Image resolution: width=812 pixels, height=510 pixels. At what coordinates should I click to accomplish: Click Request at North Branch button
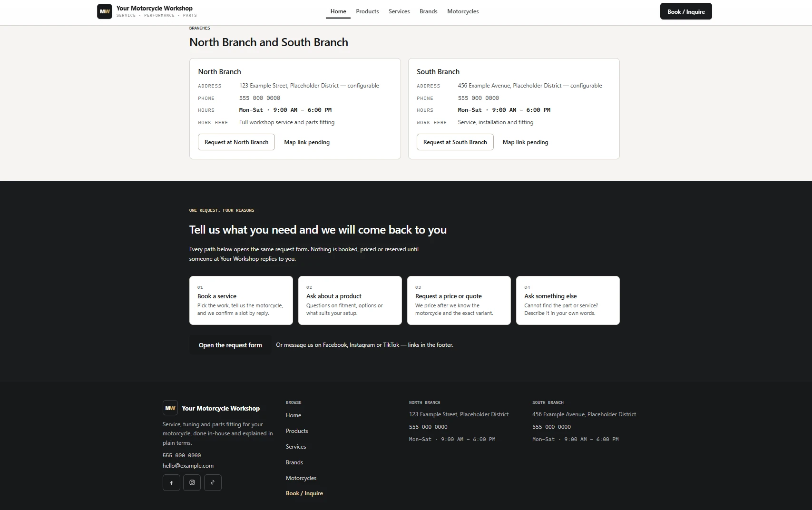coord(236,142)
